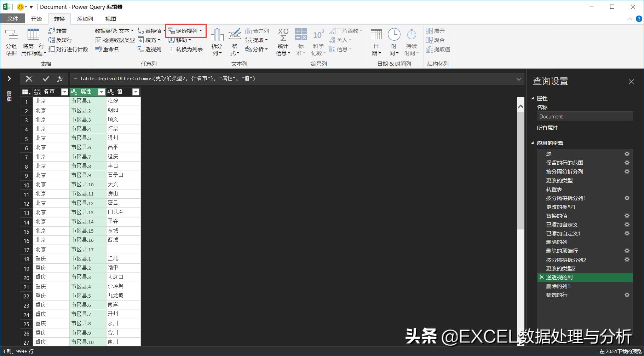Open the filter dropdown on 省市 column
The width and height of the screenshot is (644, 356).
click(64, 92)
